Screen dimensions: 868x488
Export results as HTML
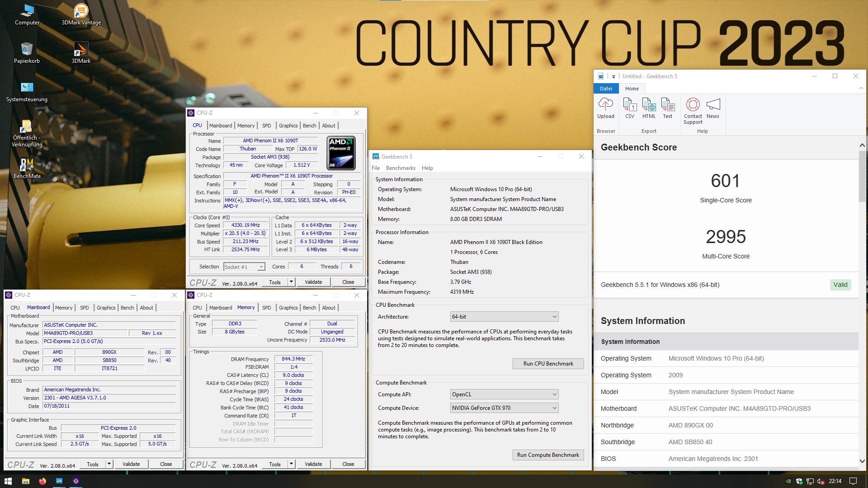(x=649, y=108)
